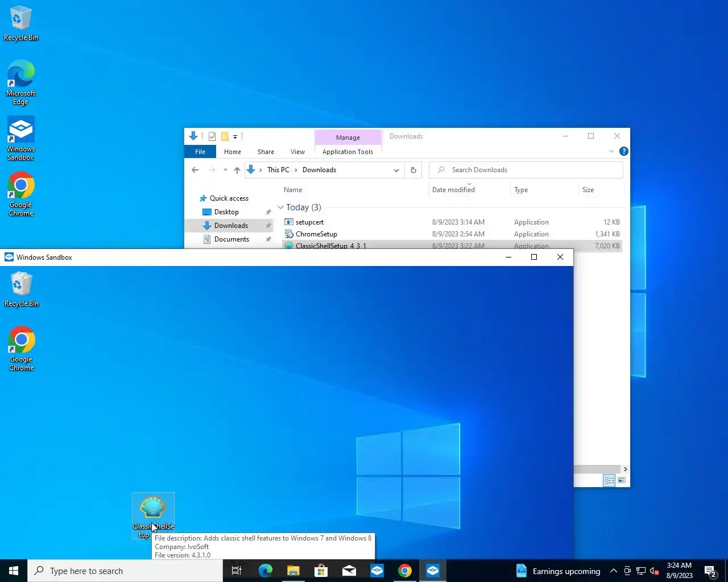Viewport: 728px width, 582px height.
Task: Go up one folder level in Explorer
Action: point(237,170)
